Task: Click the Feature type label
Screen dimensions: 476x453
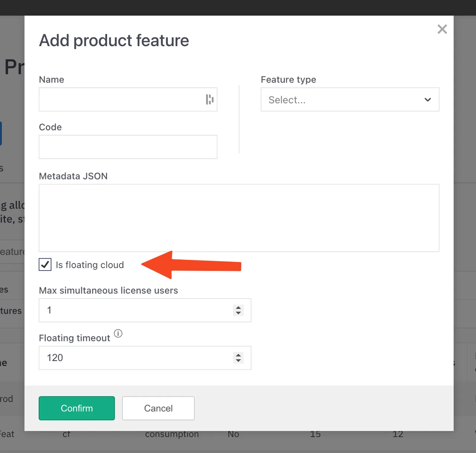Action: point(288,79)
